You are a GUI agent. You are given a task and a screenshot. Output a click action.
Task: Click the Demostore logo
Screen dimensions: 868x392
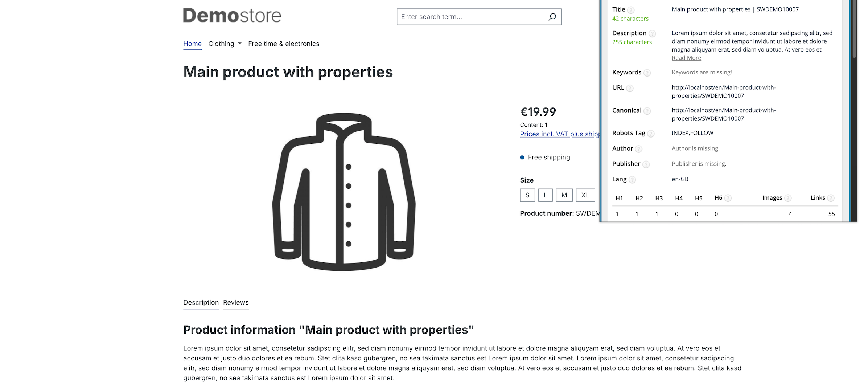point(232,15)
